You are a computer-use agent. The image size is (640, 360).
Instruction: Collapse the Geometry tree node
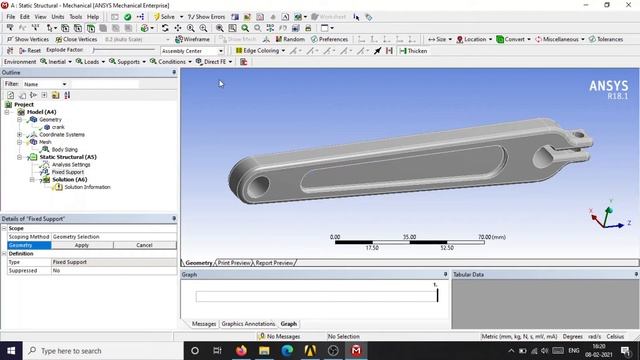tap(19, 120)
